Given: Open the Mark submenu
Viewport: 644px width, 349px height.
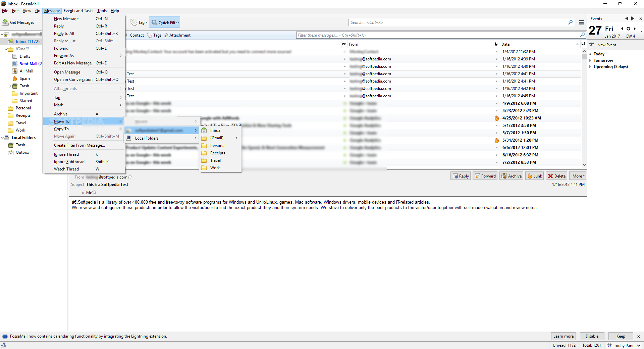Looking at the screenshot, I should [x=84, y=105].
